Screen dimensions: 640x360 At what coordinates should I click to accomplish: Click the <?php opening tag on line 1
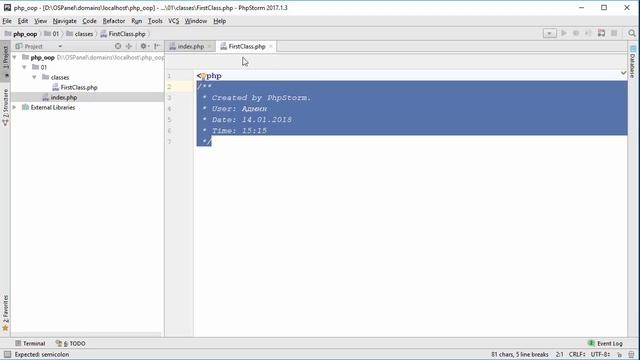209,76
